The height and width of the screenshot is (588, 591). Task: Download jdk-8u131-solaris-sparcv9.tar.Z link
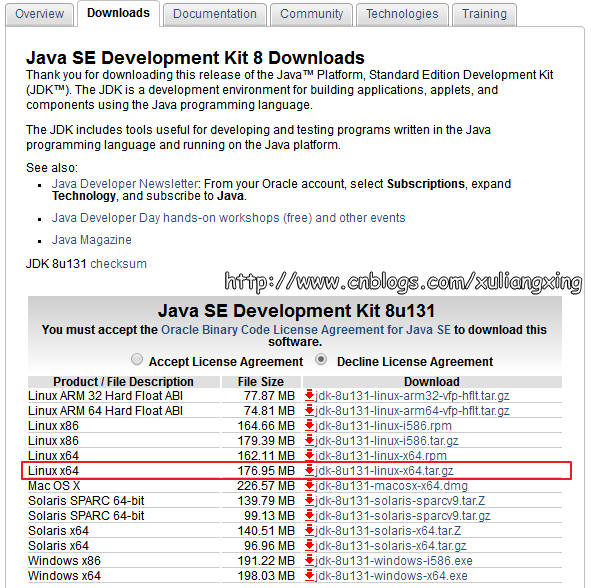pyautogui.click(x=400, y=501)
